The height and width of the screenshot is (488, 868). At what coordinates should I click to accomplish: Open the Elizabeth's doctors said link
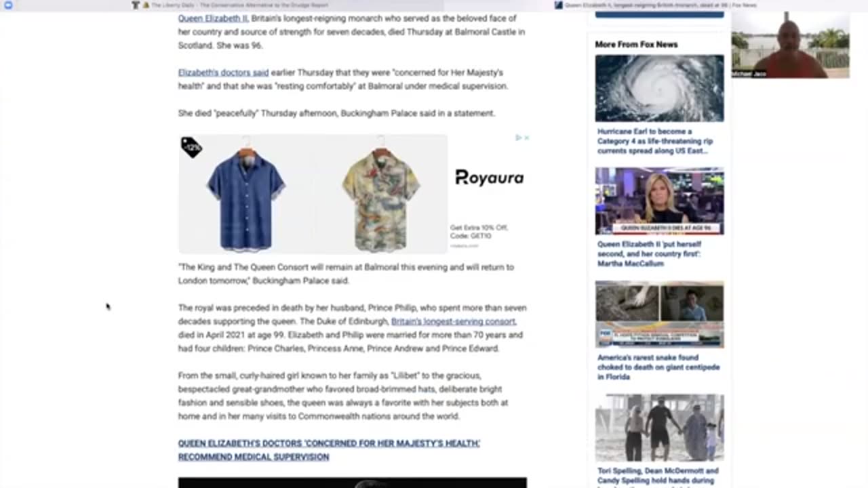tap(223, 73)
